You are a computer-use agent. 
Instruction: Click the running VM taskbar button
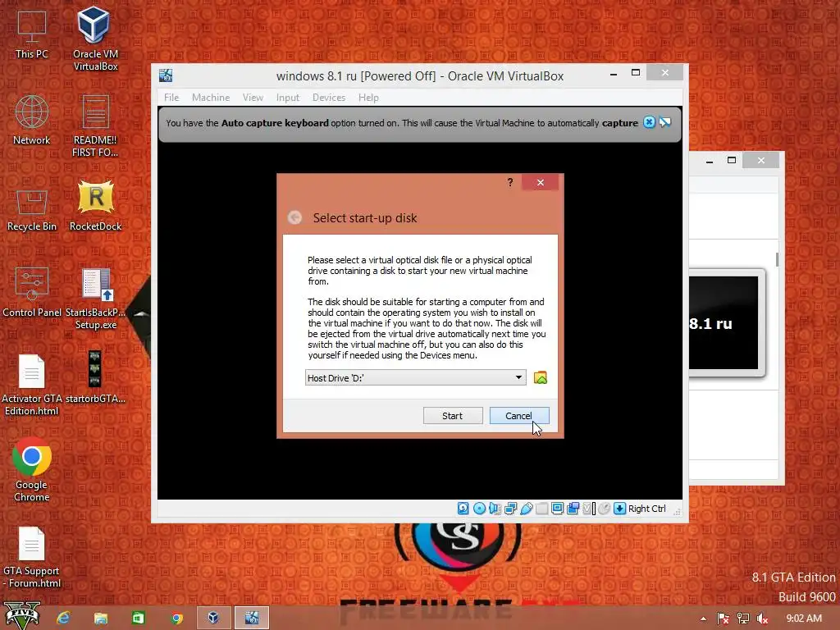coord(251,618)
